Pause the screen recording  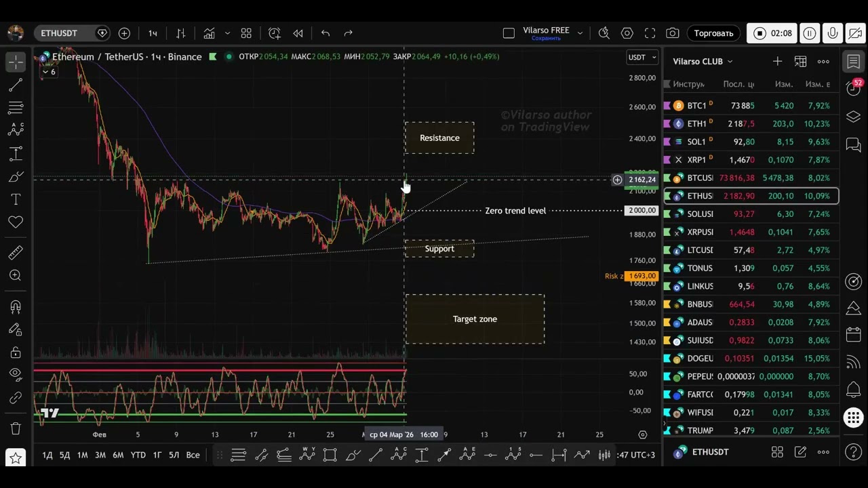(x=810, y=33)
